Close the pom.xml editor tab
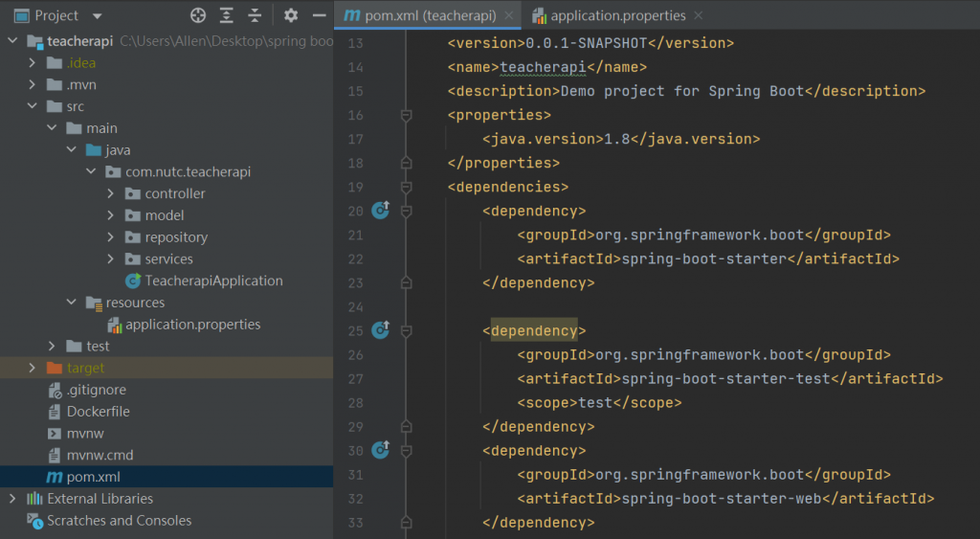Screen dimensions: 980x539 click(x=509, y=15)
